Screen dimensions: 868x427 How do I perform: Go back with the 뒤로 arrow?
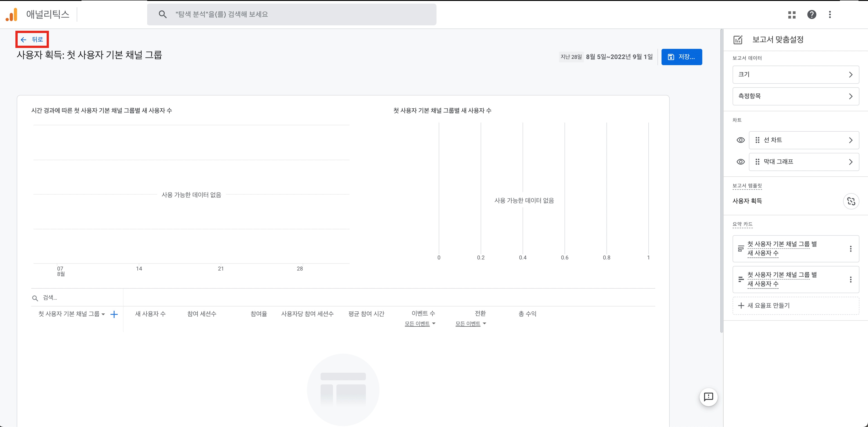tap(32, 39)
